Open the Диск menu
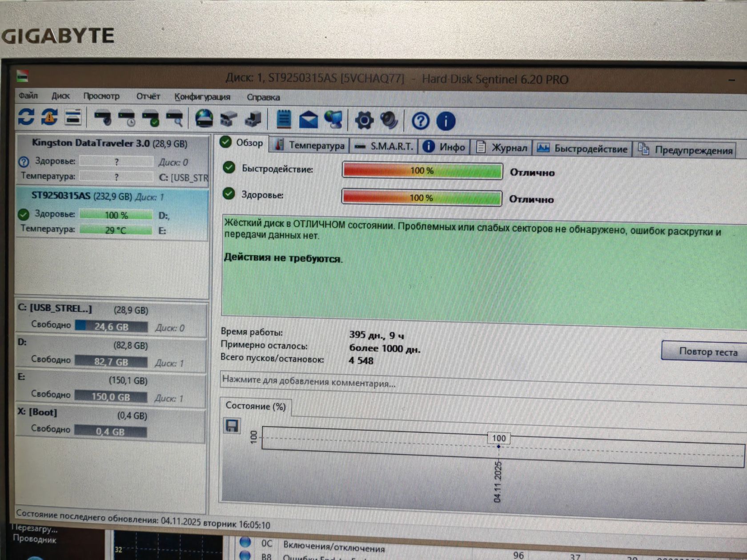 (x=60, y=96)
